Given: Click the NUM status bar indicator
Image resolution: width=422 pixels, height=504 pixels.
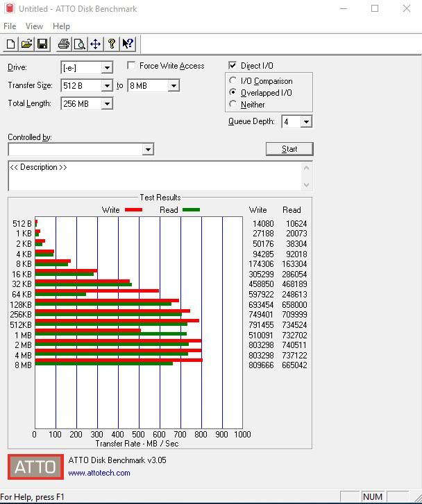Looking at the screenshot, I should pyautogui.click(x=373, y=496).
